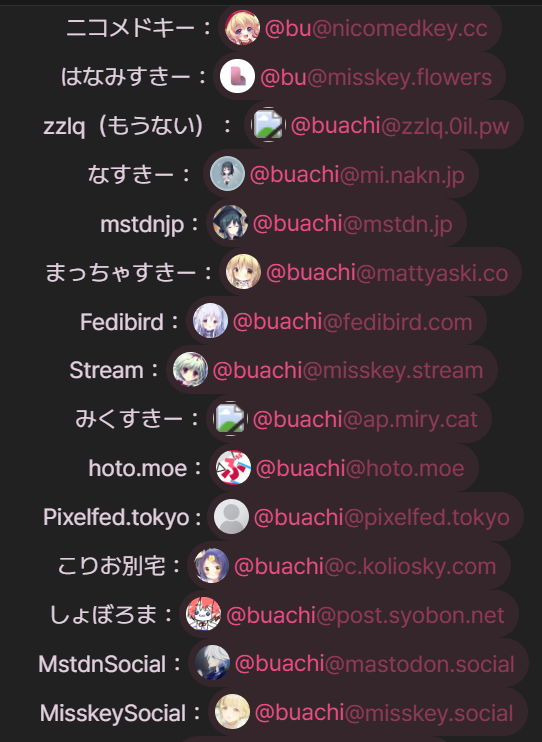Screen dimensions: 542x742
Task: Click the avatar beside @buachi@mi.nakn.jp
Action: click(x=227, y=174)
